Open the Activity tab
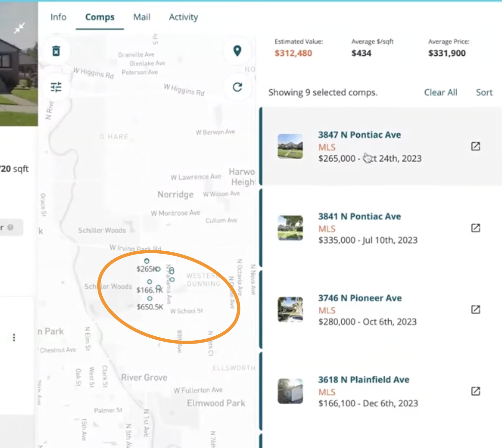The image size is (502, 448). [183, 17]
